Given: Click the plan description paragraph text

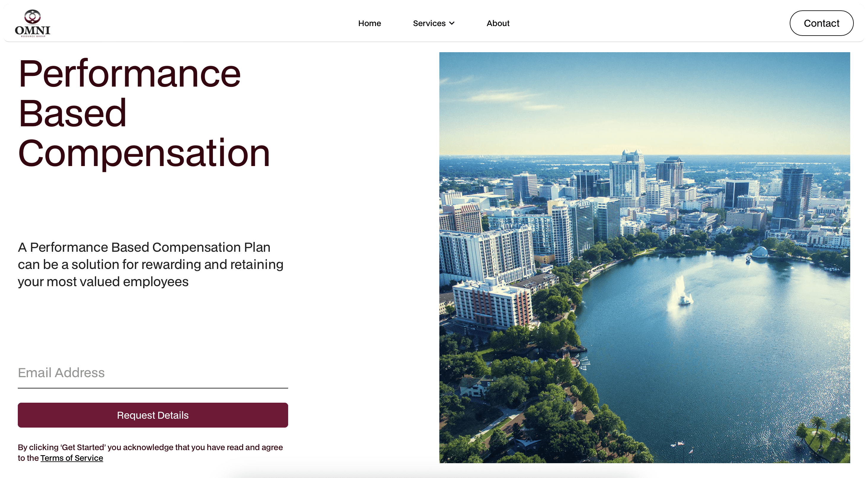Looking at the screenshot, I should (x=150, y=264).
